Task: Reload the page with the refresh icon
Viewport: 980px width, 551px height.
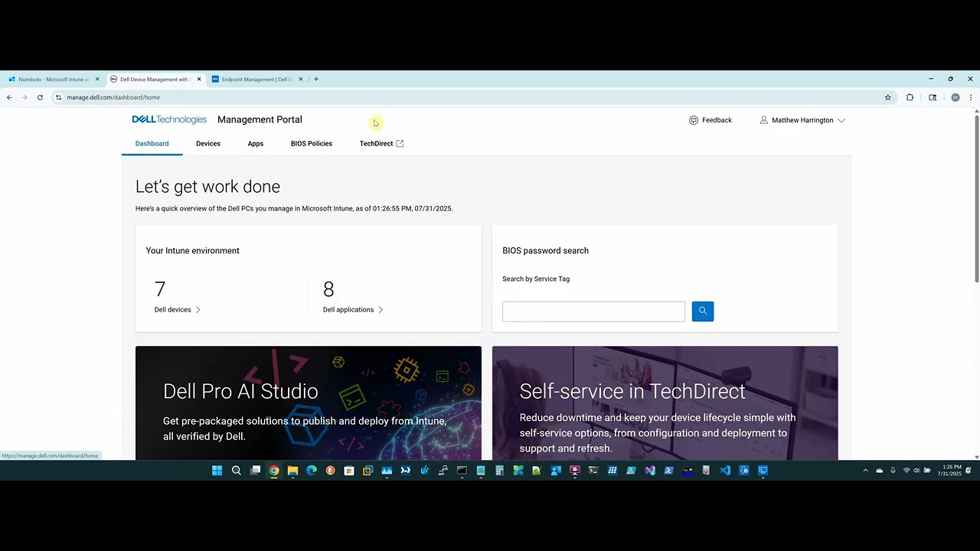Action: click(40, 97)
